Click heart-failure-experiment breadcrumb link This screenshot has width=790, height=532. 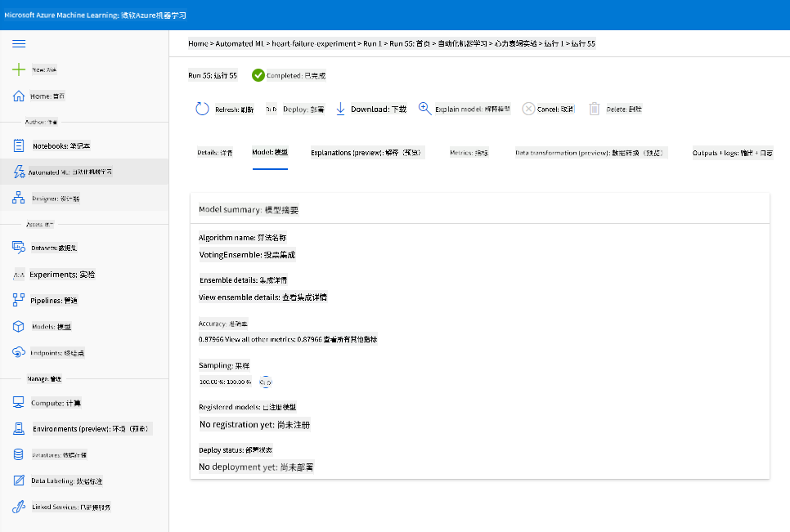pos(314,44)
